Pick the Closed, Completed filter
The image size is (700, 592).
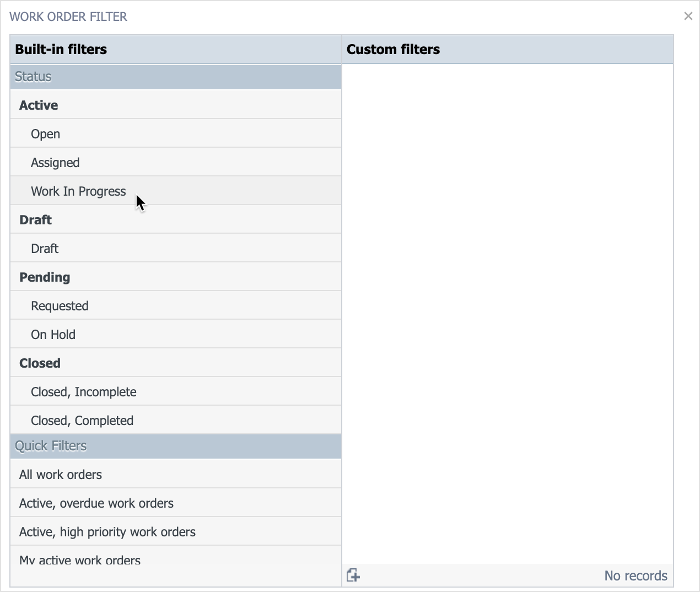(x=176, y=420)
